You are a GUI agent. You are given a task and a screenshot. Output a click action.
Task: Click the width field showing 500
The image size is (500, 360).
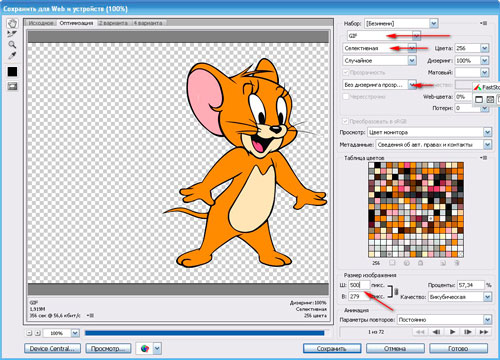[359, 285]
